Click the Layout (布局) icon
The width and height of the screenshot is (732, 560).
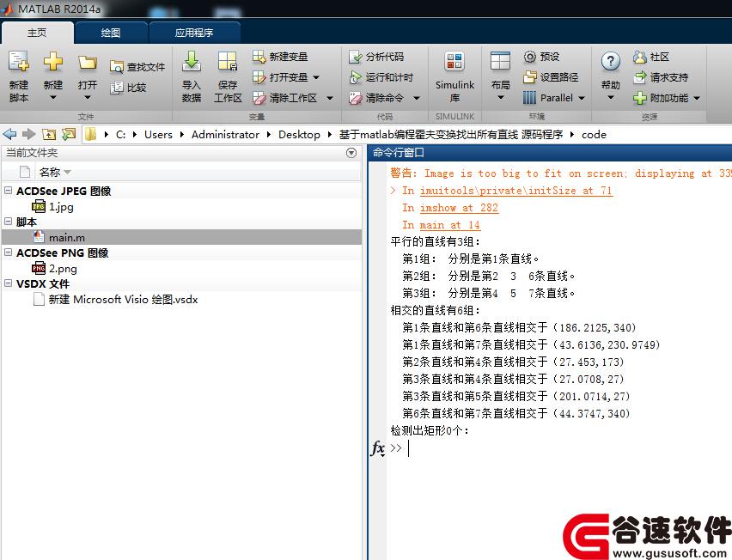click(500, 62)
